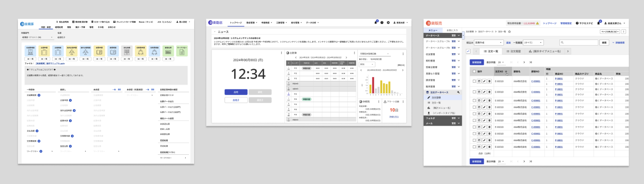The width and height of the screenshot is (644, 184).
Task: Switch to 経理処理 tab in 楽楽精算
Action: pyautogui.click(x=59, y=27)
